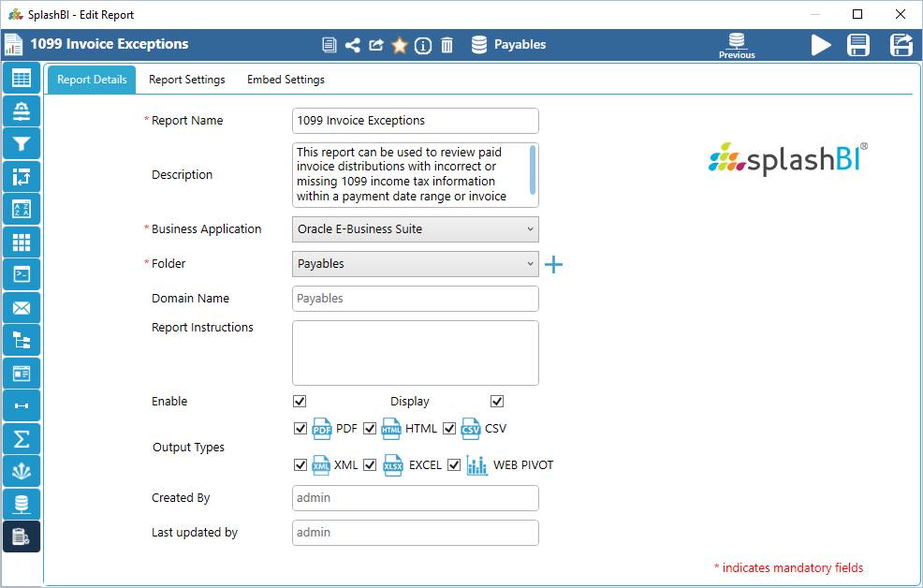This screenshot has width=923, height=588.
Task: Click the SplashBI app icon in title bar
Action: click(x=15, y=14)
